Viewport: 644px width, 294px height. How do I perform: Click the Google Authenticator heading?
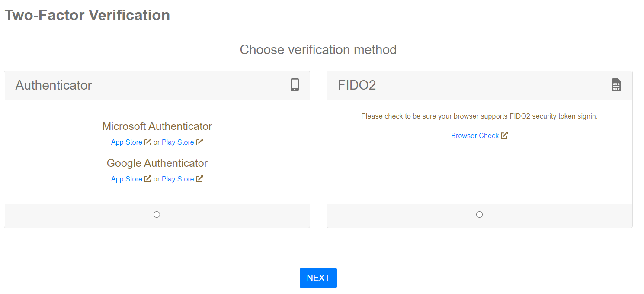[x=157, y=163]
